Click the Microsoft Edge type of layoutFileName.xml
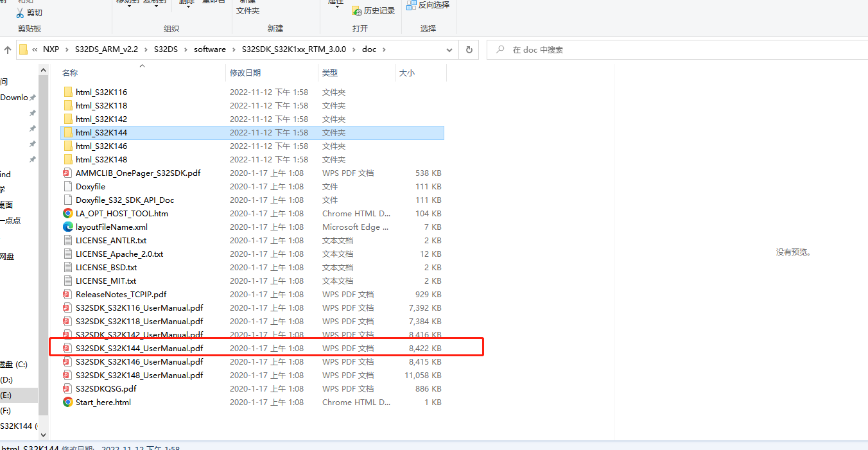The height and width of the screenshot is (450, 868). (356, 227)
